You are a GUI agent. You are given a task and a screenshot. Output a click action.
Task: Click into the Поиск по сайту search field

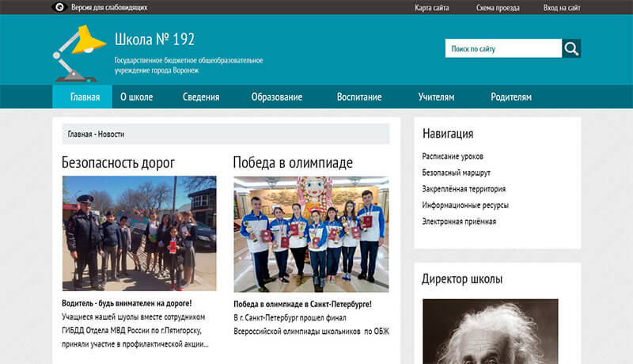coord(502,48)
